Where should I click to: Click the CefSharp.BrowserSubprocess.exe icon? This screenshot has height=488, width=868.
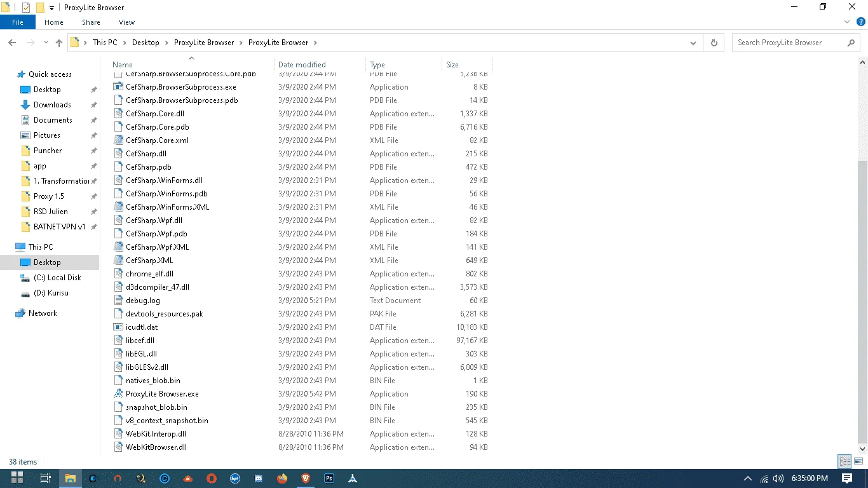tap(118, 87)
